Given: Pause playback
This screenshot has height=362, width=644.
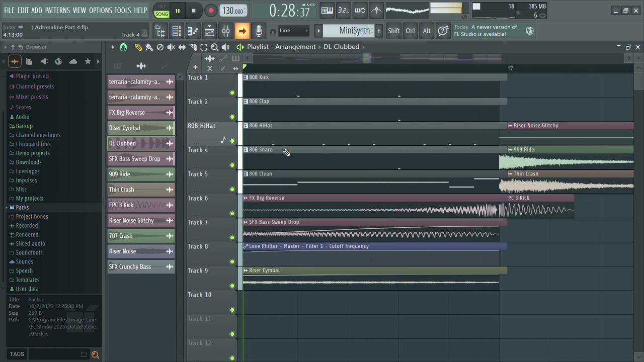Looking at the screenshot, I should pyautogui.click(x=177, y=11).
